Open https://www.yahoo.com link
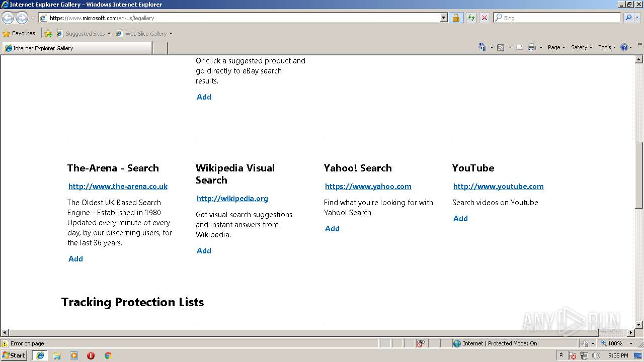 [368, 187]
